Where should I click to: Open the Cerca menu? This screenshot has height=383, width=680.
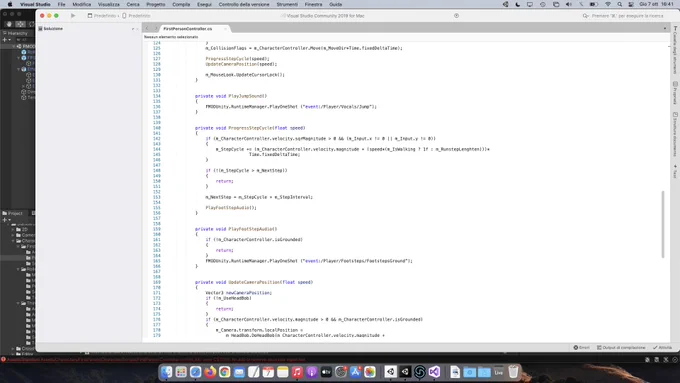point(133,4)
